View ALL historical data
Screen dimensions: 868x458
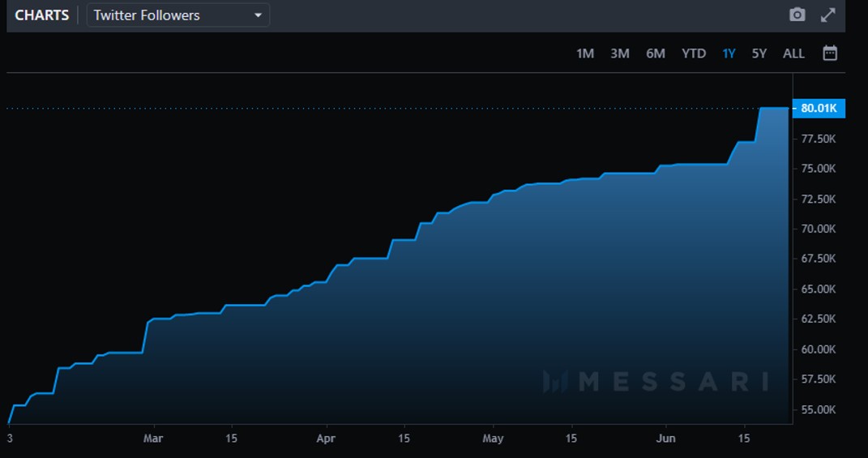793,54
